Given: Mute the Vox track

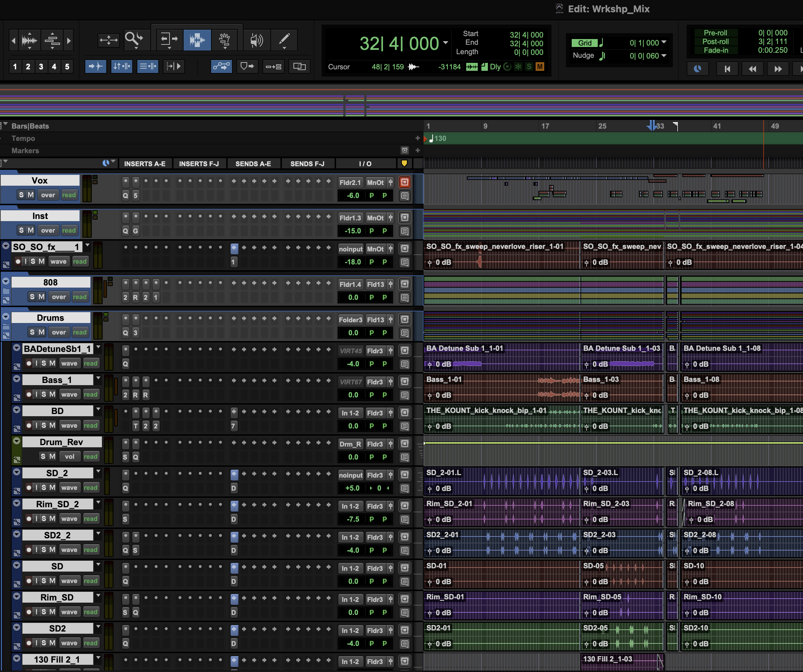Looking at the screenshot, I should pyautogui.click(x=31, y=195).
